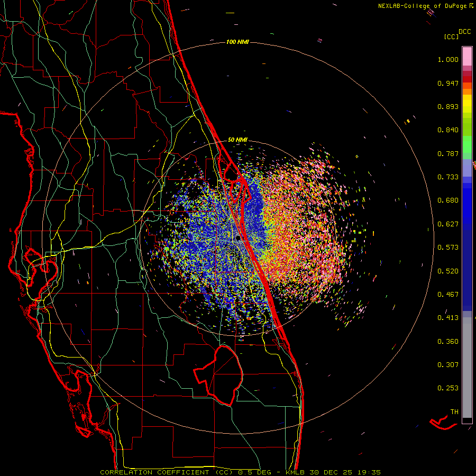Click the 0.307 legend value
Viewport: 476px width, 476px height.
[x=448, y=364]
